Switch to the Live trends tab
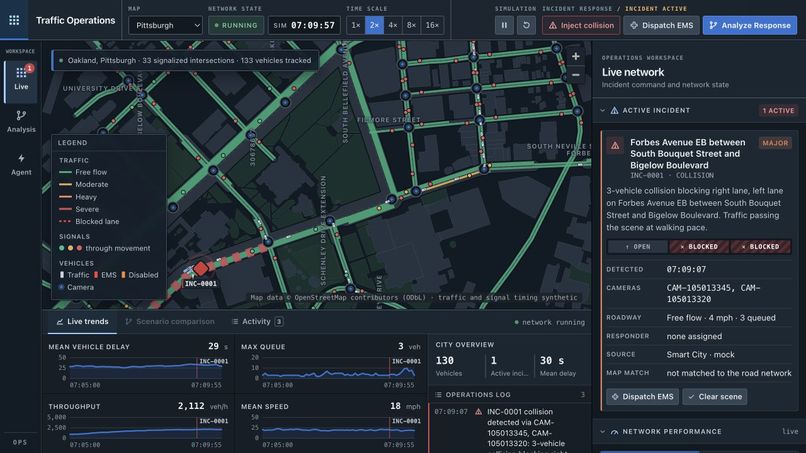 pos(82,322)
